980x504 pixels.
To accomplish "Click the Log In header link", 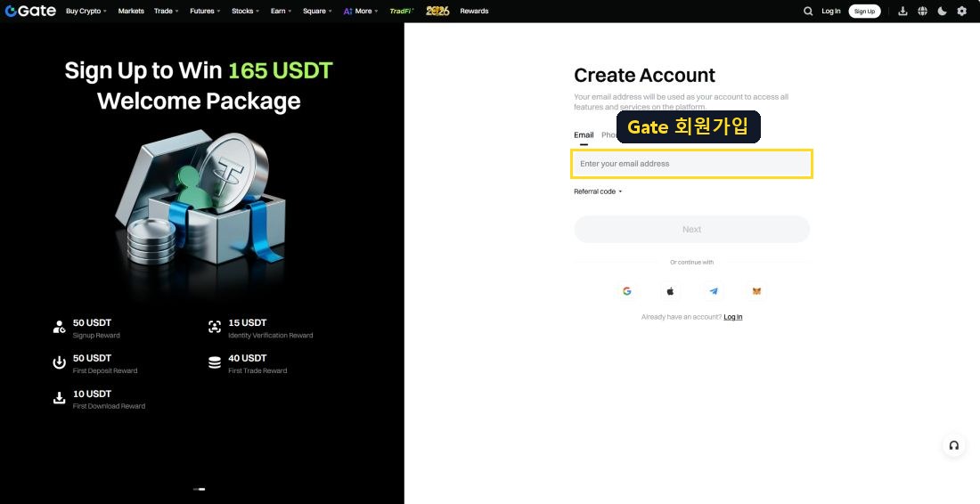I will click(x=830, y=12).
